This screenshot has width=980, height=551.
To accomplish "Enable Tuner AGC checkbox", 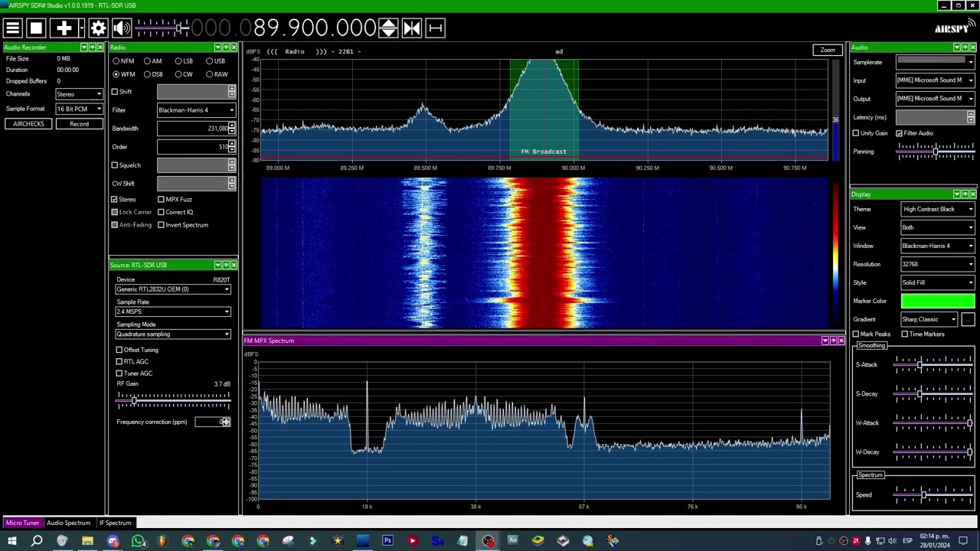I will tap(119, 373).
